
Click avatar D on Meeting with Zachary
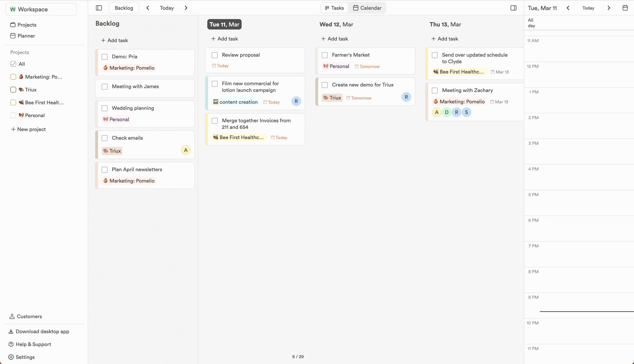(x=447, y=112)
